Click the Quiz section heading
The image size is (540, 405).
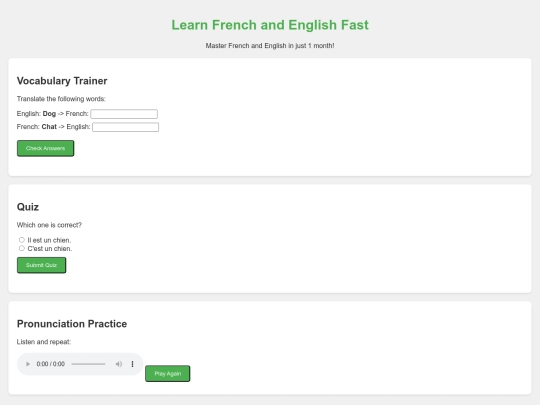click(28, 207)
